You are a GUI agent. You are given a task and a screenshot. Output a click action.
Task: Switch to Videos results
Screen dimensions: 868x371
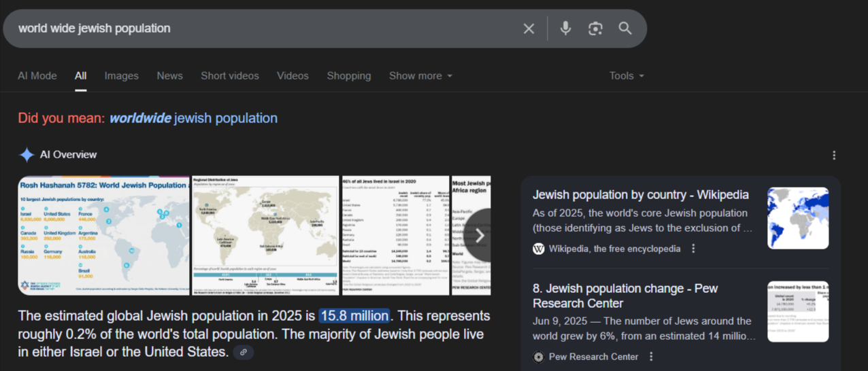pos(293,76)
